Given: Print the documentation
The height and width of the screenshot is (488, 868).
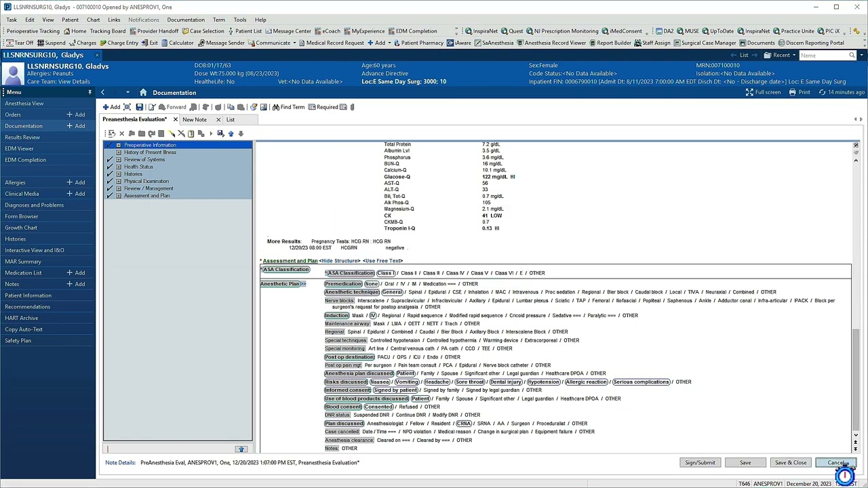Looking at the screenshot, I should pyautogui.click(x=800, y=92).
